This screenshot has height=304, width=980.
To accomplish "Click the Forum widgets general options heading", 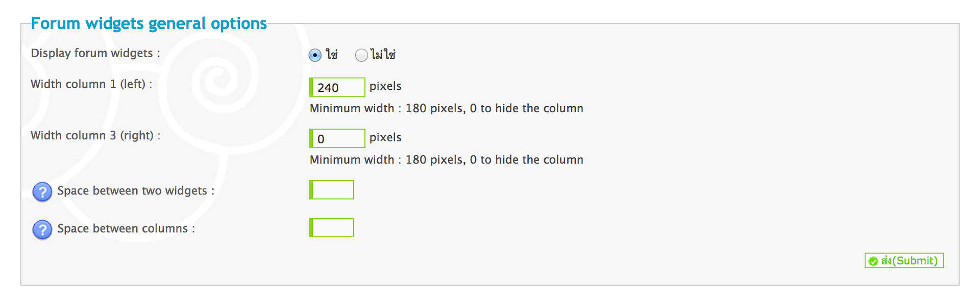I will [149, 23].
